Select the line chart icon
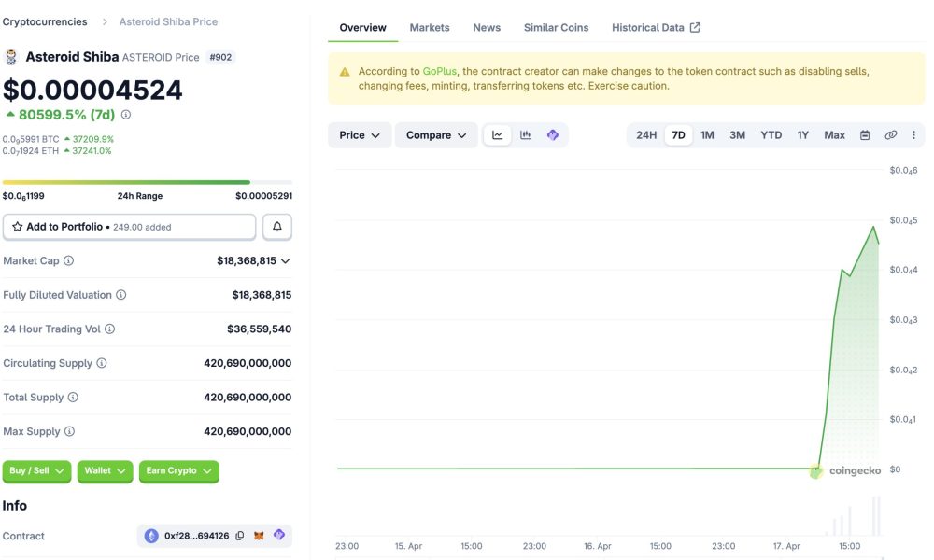This screenshot has width=934, height=560. coord(497,134)
